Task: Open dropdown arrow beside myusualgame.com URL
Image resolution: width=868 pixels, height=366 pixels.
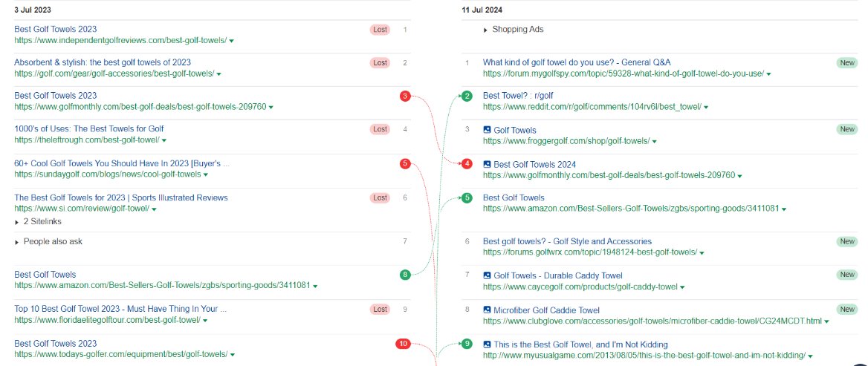Action: [x=811, y=356]
